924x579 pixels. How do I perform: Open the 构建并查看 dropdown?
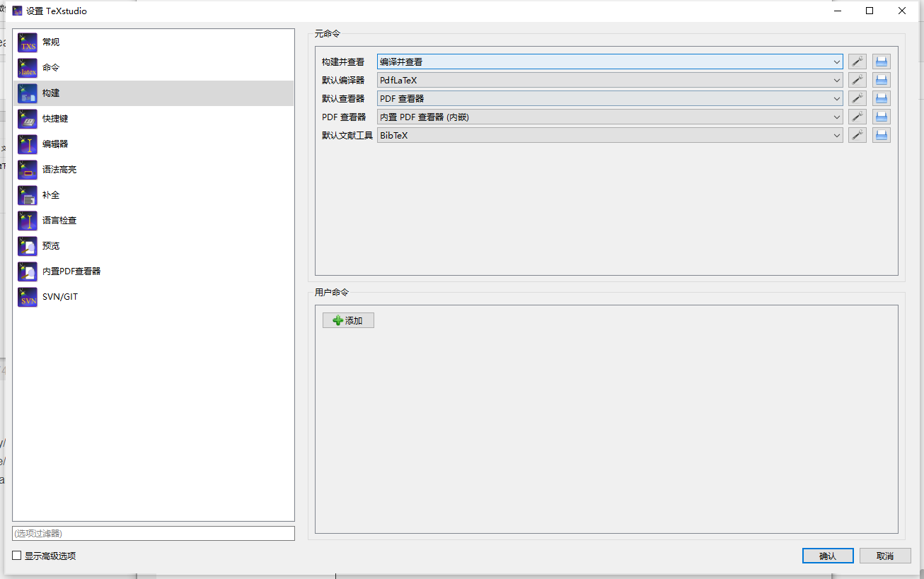(x=610, y=62)
